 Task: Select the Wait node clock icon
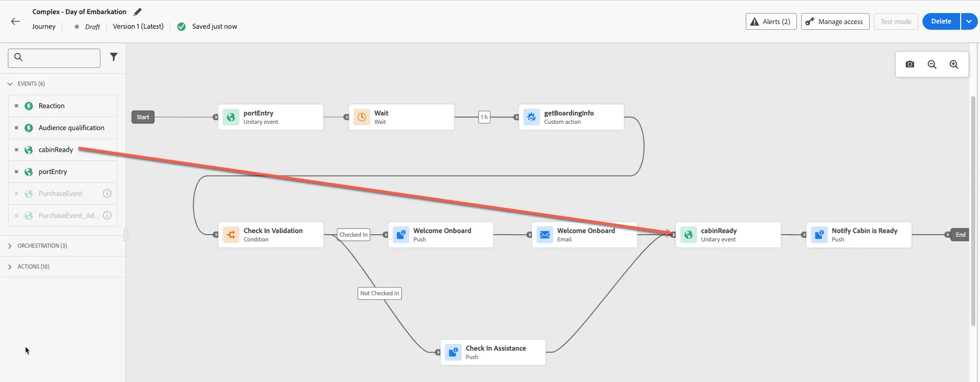tap(361, 117)
